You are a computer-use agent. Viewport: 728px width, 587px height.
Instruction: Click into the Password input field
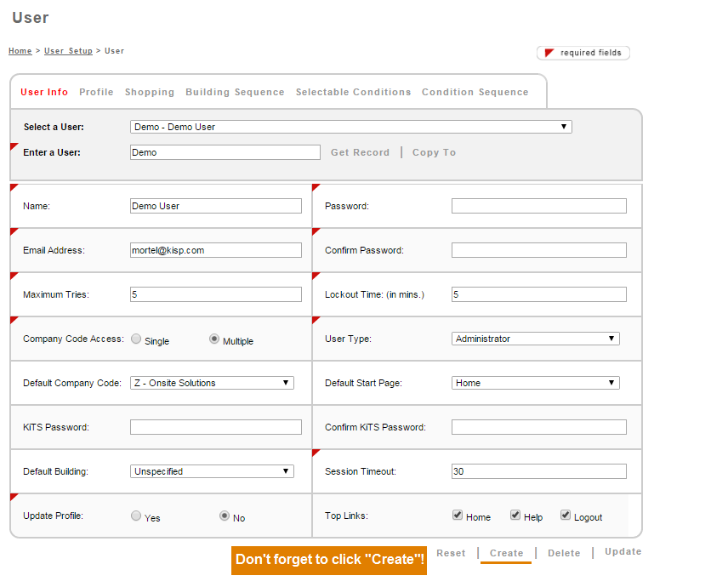pos(538,206)
